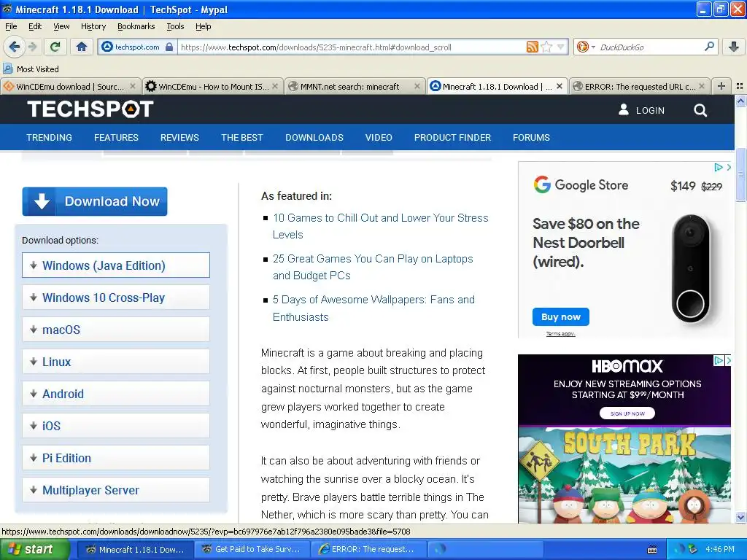Click the on-screen keyboard tray icon
Screen dimensions: 747x560
pos(652,550)
